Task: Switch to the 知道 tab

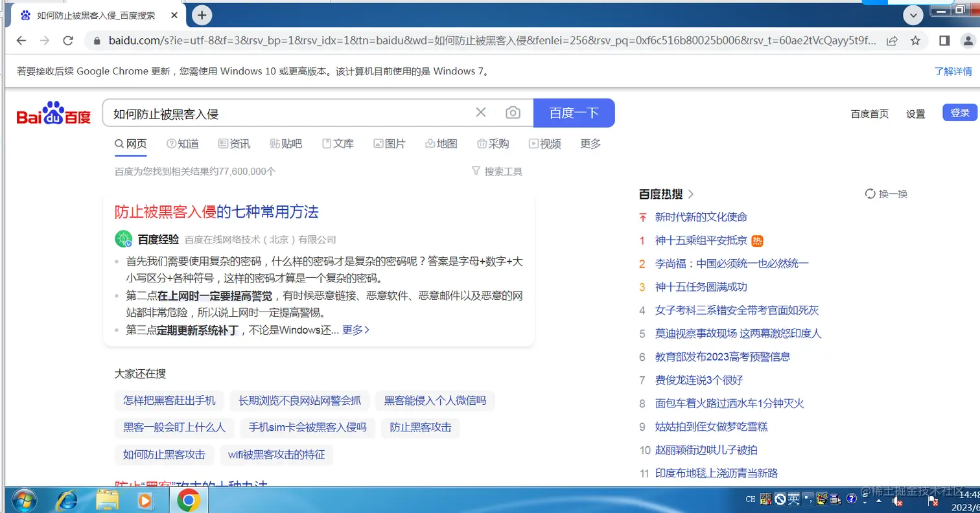Action: 182,144
